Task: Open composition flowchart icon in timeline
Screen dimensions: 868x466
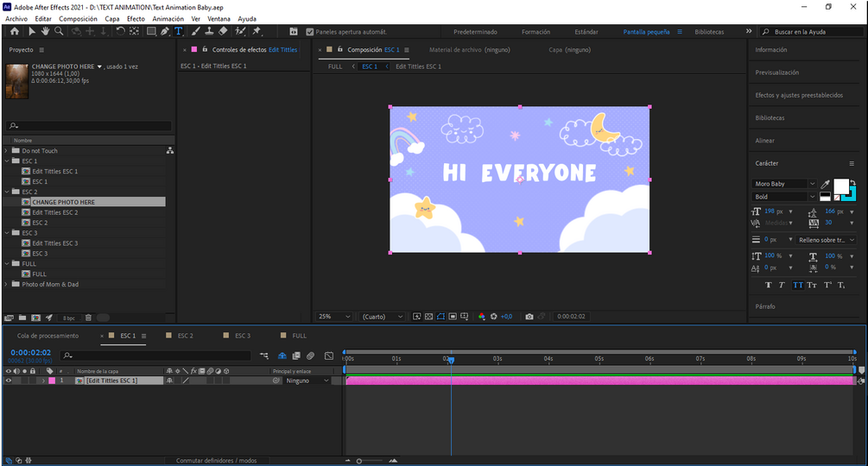Action: [264, 356]
